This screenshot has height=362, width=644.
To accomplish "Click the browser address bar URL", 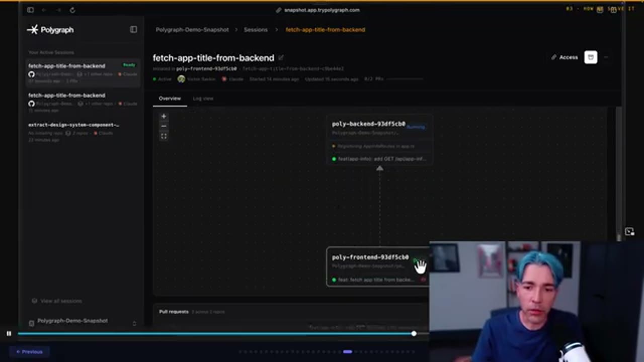I will click(x=322, y=10).
